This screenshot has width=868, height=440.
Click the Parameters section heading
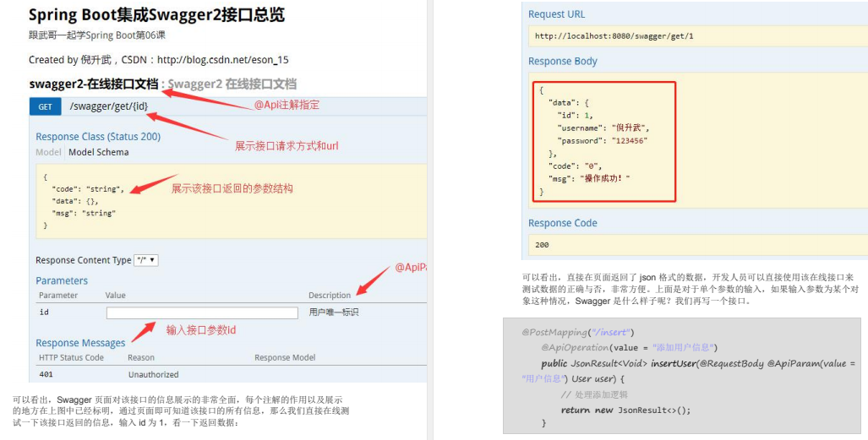62,280
